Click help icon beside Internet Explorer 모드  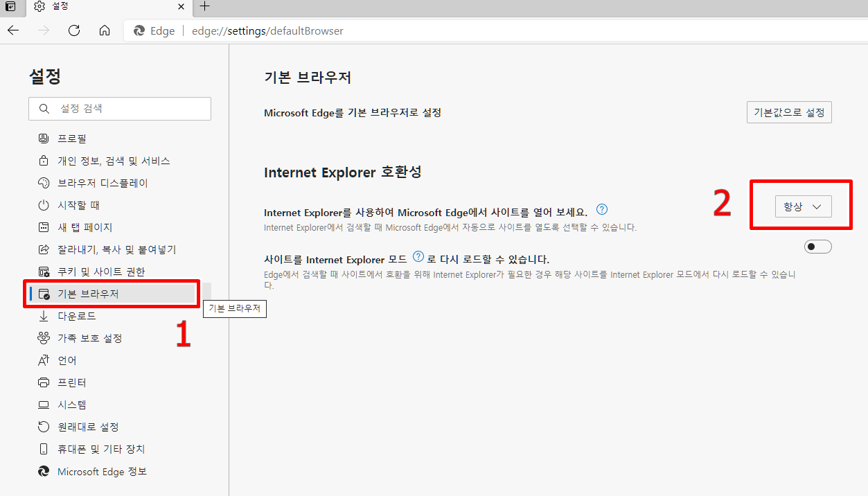pos(418,256)
